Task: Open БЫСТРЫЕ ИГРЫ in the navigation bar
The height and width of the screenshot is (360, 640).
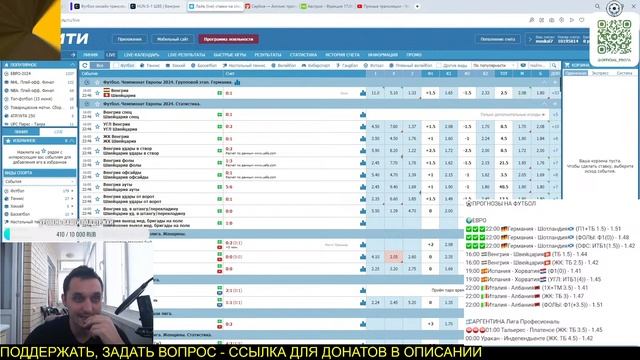Action: (x=230, y=55)
